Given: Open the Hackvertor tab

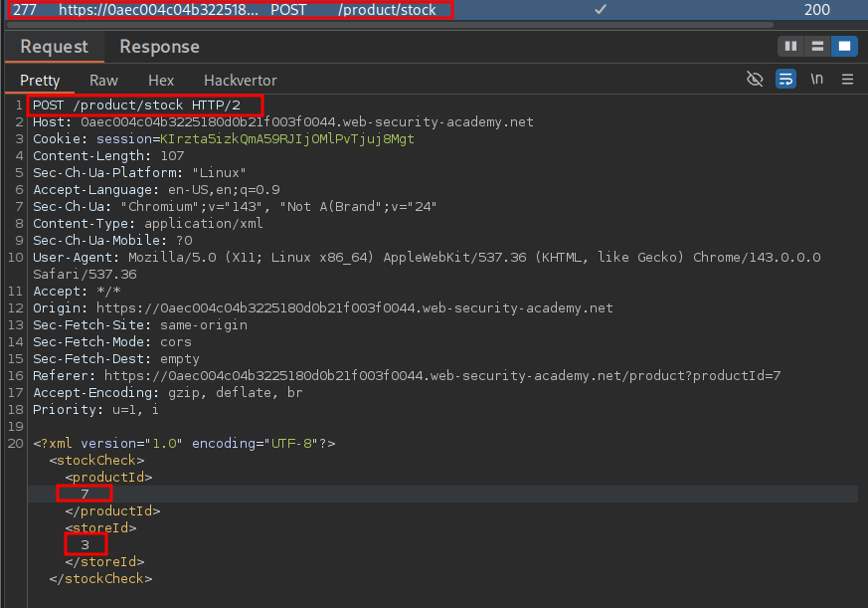Looking at the screenshot, I should coord(241,81).
